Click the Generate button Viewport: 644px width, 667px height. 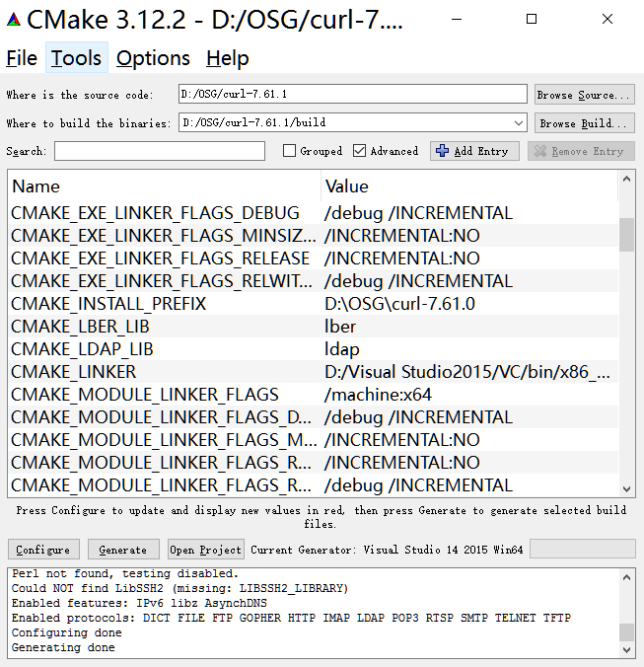pos(123,550)
